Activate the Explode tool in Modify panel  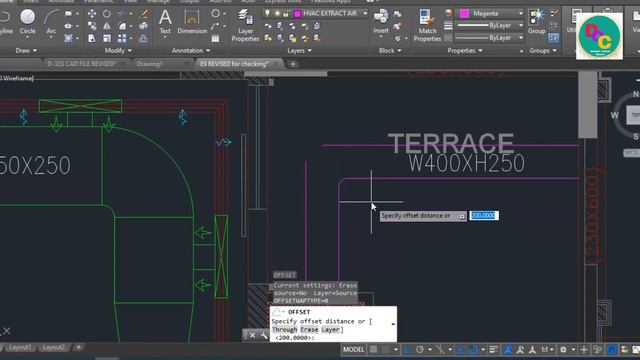coord(143,26)
